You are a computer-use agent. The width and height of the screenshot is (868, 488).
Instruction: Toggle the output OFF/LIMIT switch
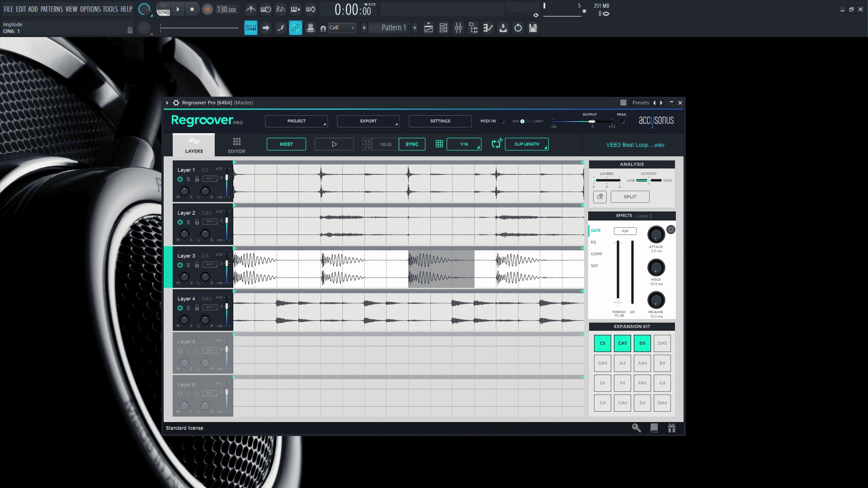coord(525,121)
